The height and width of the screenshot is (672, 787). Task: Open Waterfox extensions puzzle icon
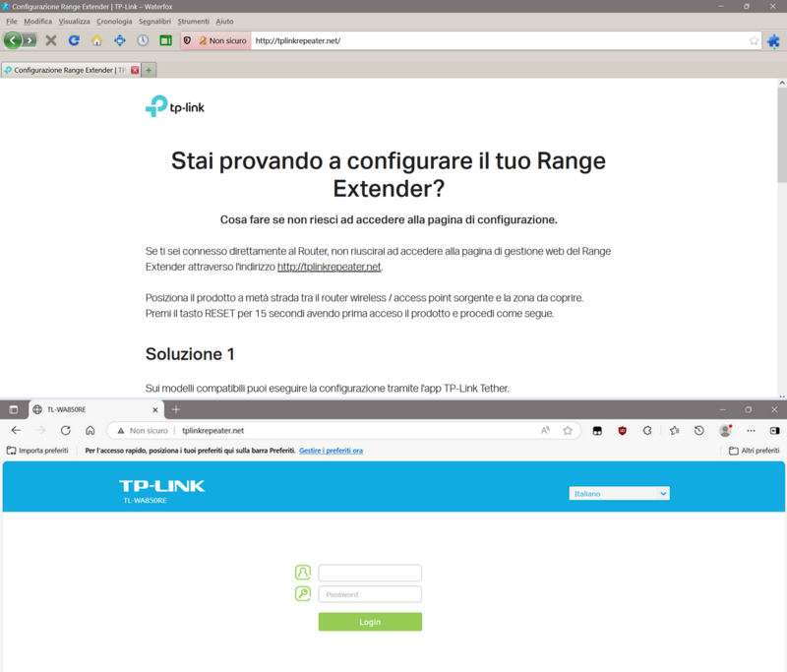[773, 40]
